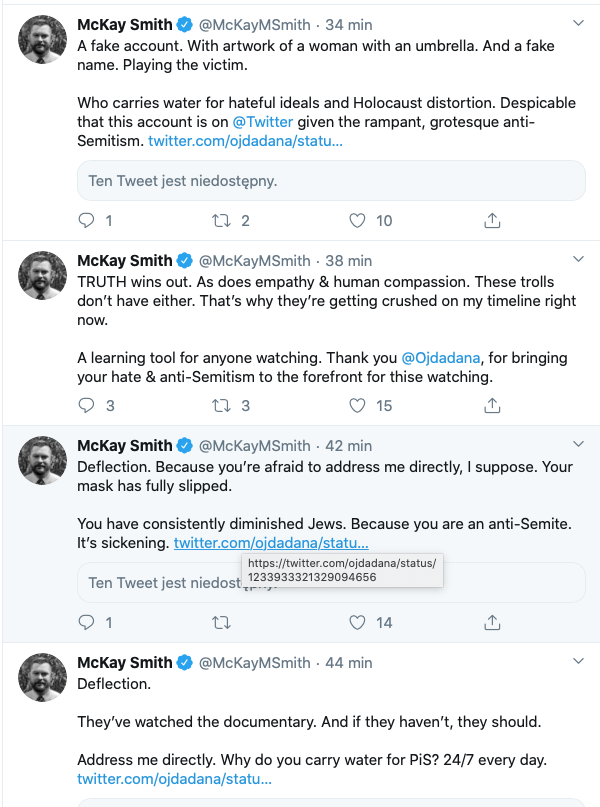Follow the ojdadana status link in the 44 min tweet
The height and width of the screenshot is (807, 600).
click(174, 779)
